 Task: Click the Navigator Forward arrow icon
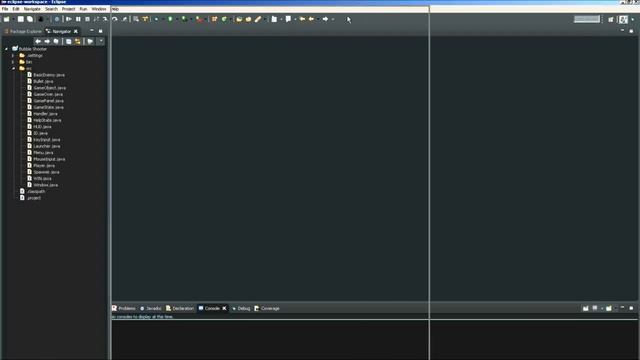pyautogui.click(x=47, y=41)
